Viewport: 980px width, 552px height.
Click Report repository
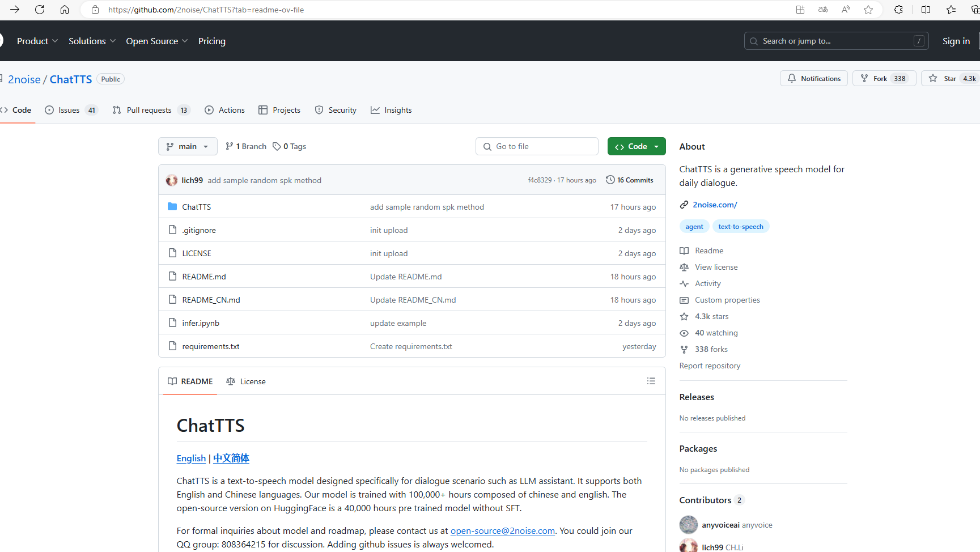coord(710,366)
